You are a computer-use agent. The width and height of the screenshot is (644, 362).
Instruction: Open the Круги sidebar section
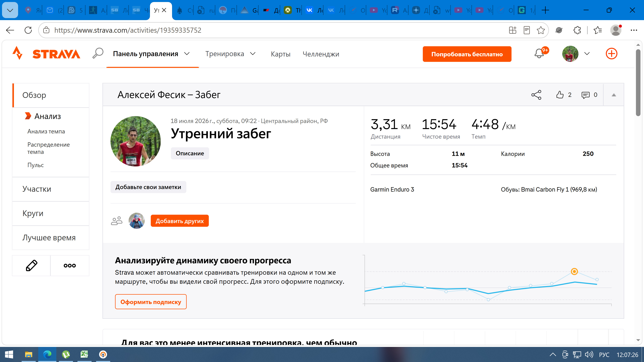51,213
